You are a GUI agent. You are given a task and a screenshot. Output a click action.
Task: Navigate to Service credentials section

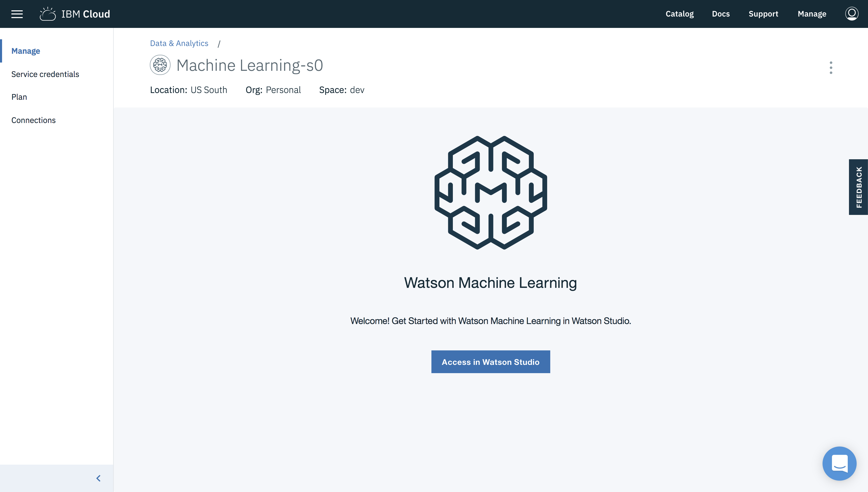pyautogui.click(x=45, y=74)
